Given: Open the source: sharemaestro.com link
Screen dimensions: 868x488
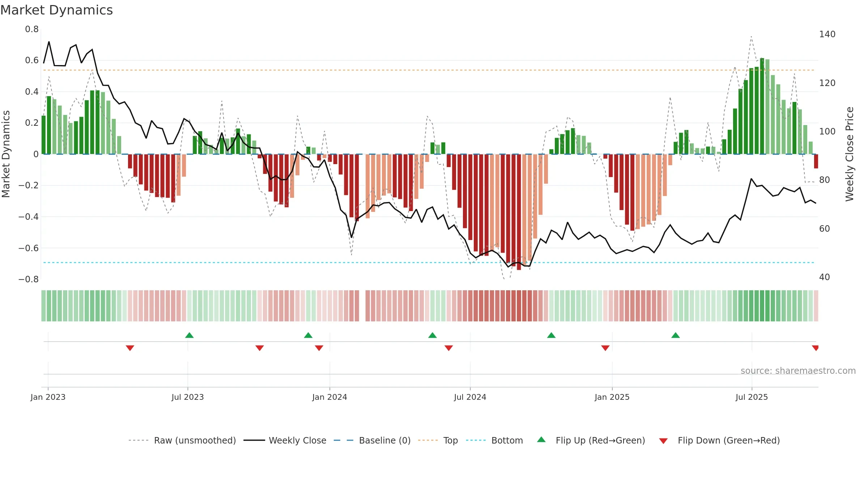Looking at the screenshot, I should click(x=798, y=371).
